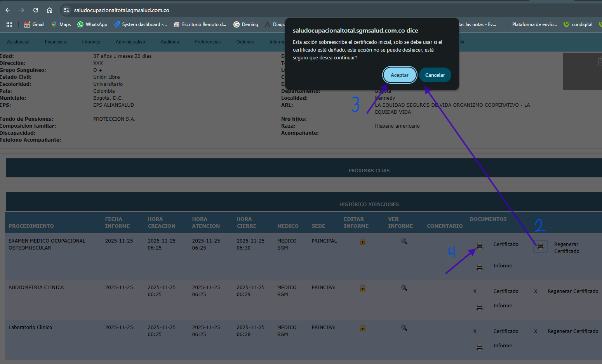
Task: Go to the browser home page icon
Action: (50, 10)
